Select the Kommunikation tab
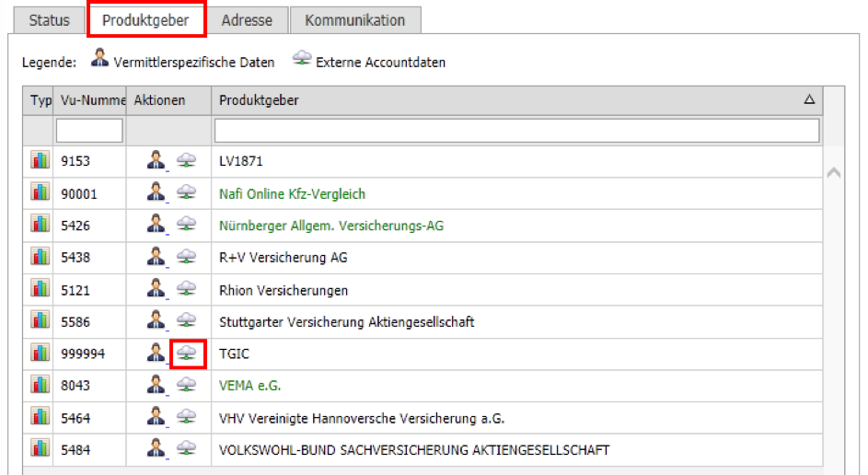The height and width of the screenshot is (475, 868). click(x=354, y=20)
